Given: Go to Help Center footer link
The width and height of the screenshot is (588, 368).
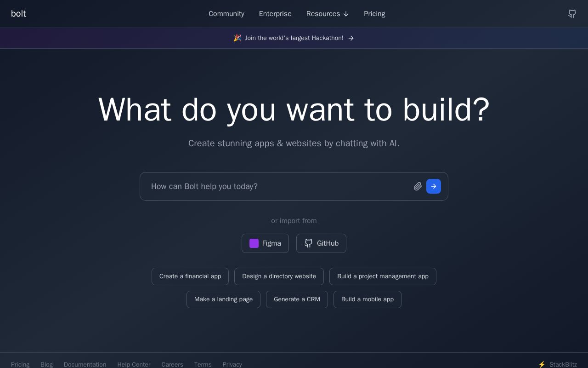Looking at the screenshot, I should (x=134, y=364).
